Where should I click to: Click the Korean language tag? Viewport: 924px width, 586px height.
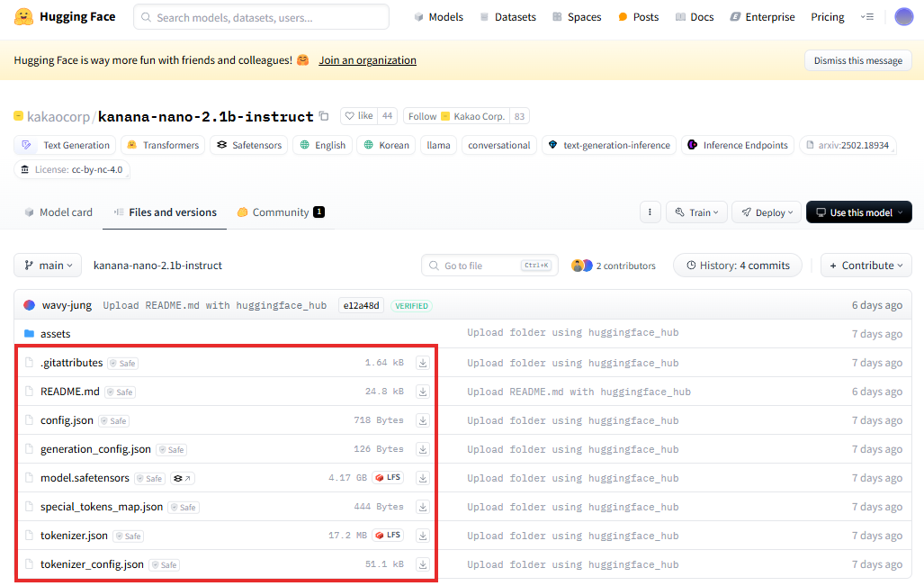(x=386, y=145)
